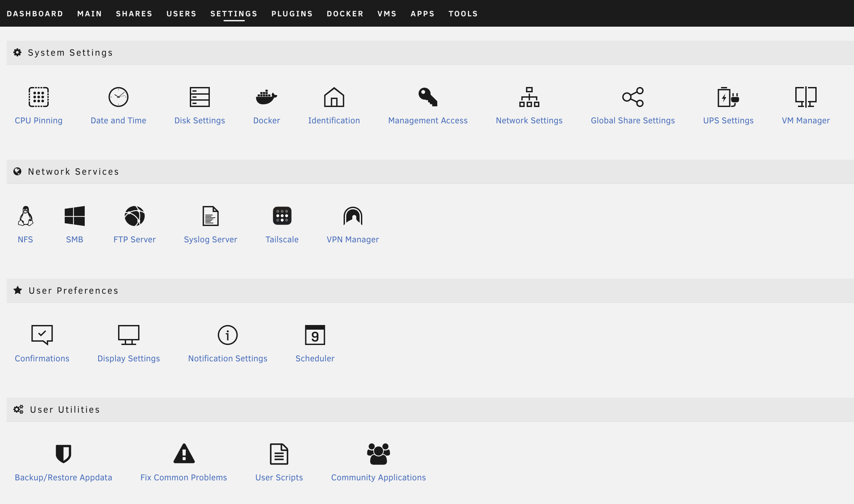Viewport: 854px width, 504px height.
Task: Open the Plugins menu tab
Action: coord(292,14)
